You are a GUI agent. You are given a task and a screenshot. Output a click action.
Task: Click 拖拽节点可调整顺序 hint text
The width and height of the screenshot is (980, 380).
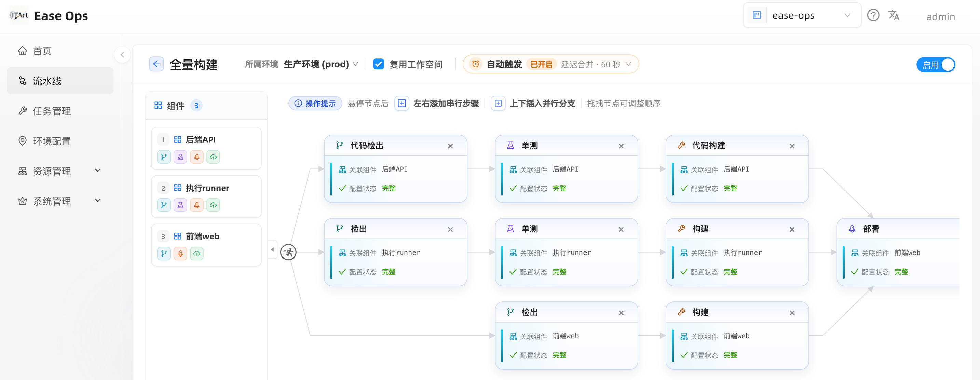[624, 104]
